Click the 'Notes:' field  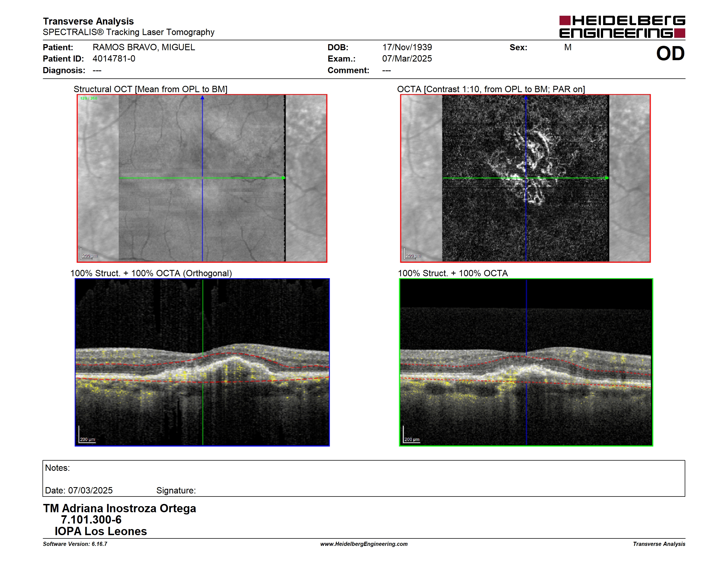coord(57,468)
